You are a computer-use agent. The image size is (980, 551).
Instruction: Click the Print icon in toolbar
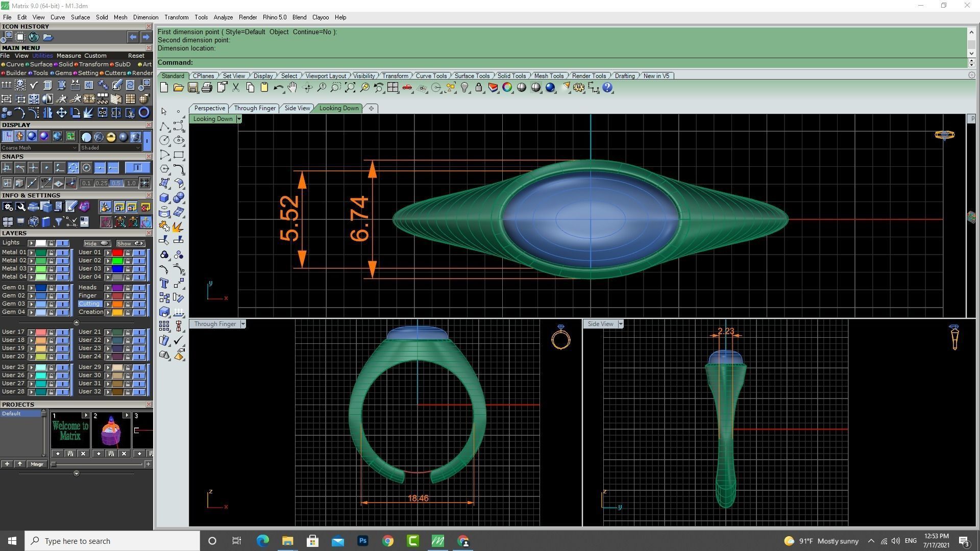pos(207,88)
